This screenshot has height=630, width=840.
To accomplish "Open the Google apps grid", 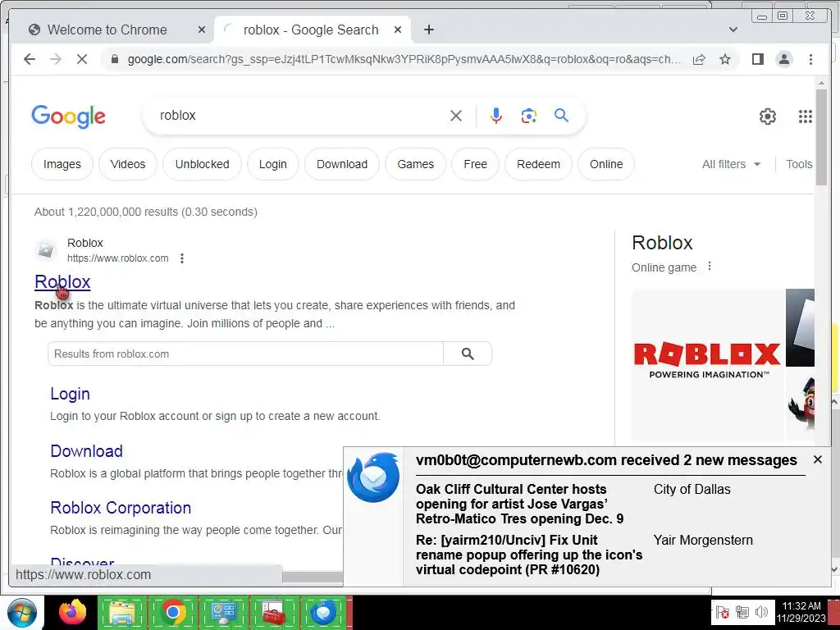I will pyautogui.click(x=806, y=116).
